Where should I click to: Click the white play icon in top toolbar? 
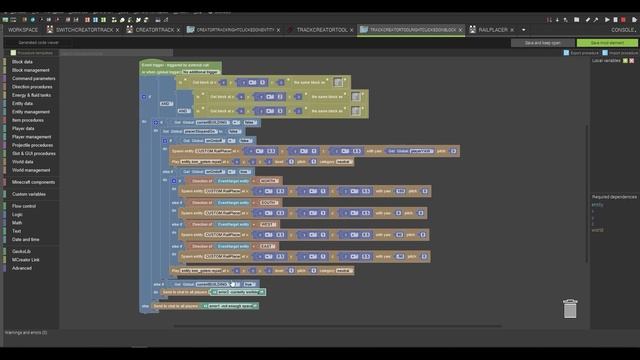point(607,20)
